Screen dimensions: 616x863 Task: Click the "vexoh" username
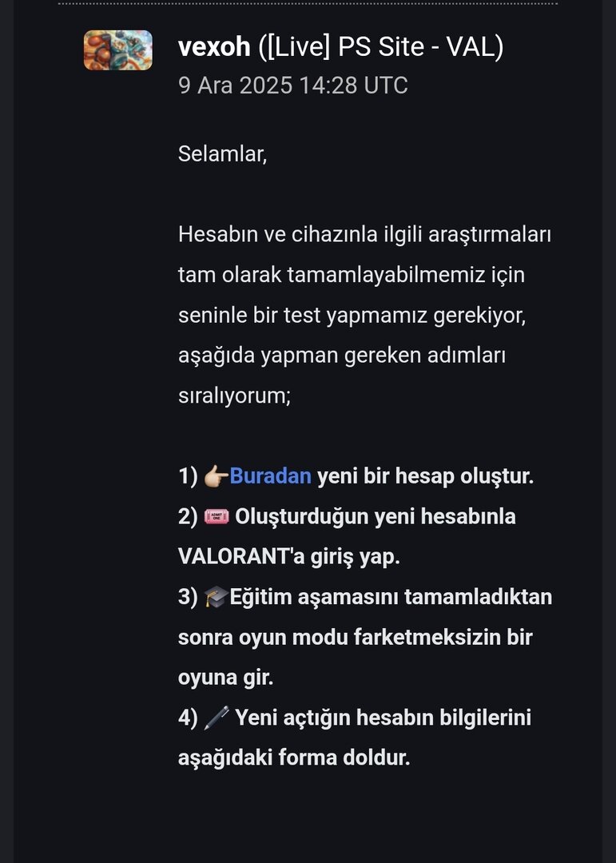(x=213, y=47)
